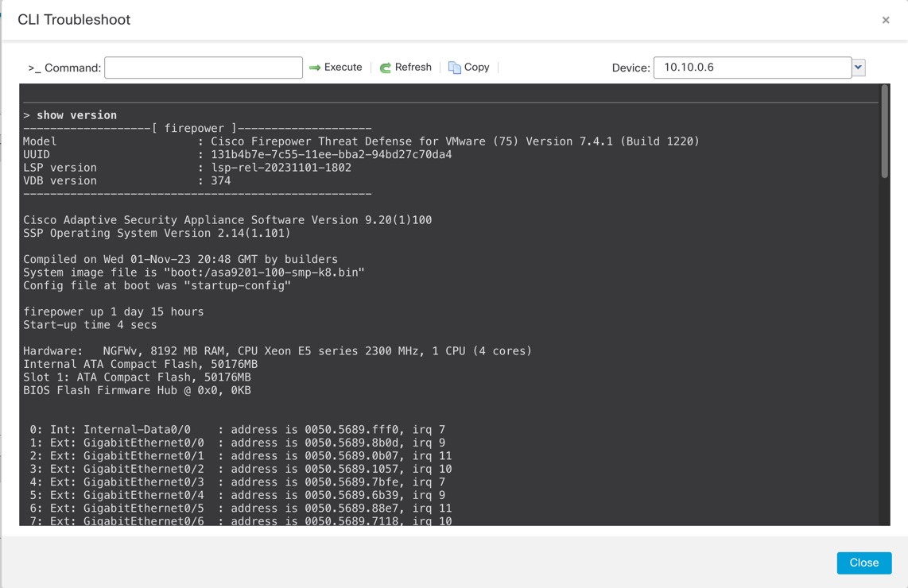Click the Software Version 9.20(1)100 line

(x=227, y=220)
